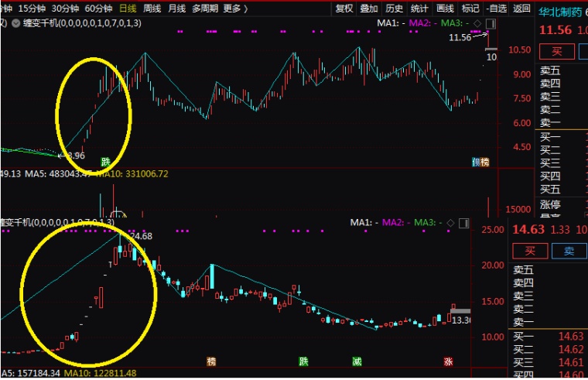Click the 叠加 overlay button
588x380 pixels.
click(x=369, y=9)
